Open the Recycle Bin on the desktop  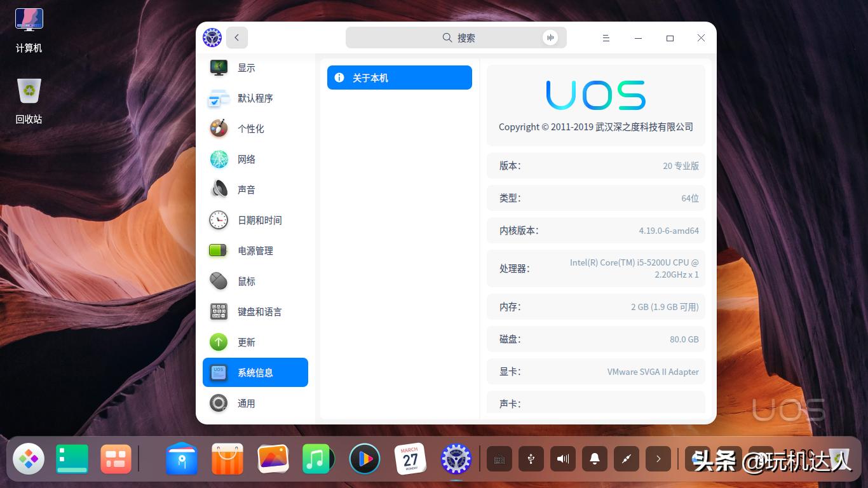pyautogui.click(x=28, y=90)
